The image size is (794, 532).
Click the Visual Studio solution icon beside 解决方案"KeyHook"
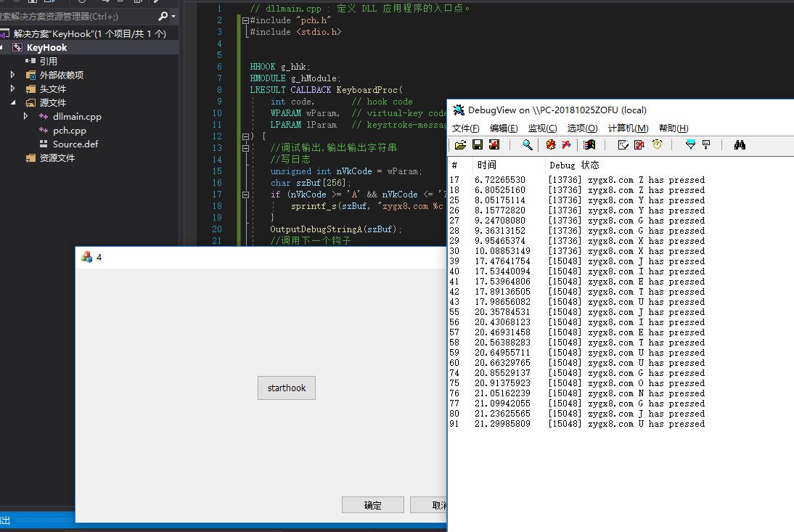(x=4, y=34)
